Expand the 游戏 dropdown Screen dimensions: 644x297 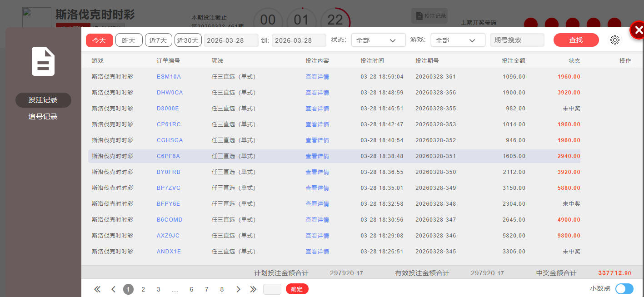point(458,40)
